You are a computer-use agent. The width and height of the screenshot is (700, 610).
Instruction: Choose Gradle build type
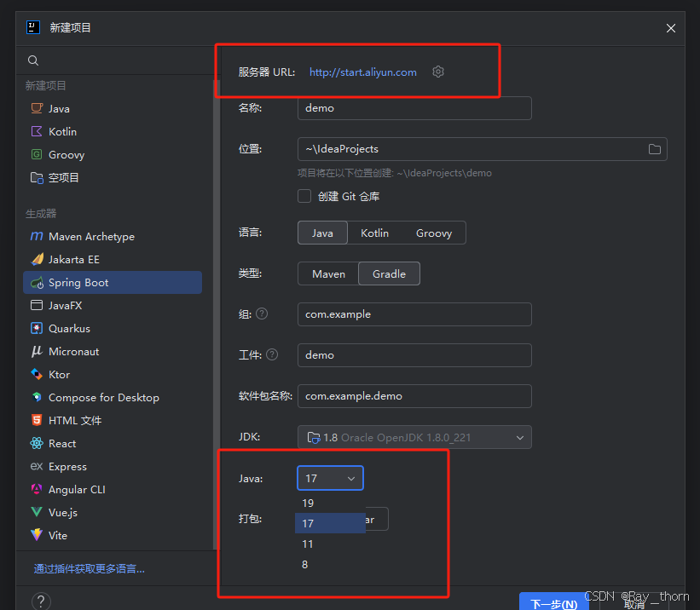(x=390, y=274)
